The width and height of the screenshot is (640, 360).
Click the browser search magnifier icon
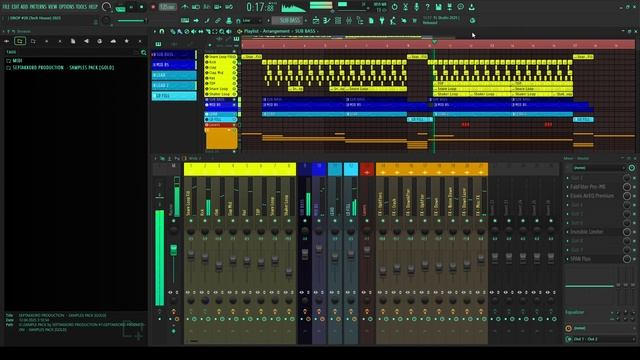click(x=144, y=52)
